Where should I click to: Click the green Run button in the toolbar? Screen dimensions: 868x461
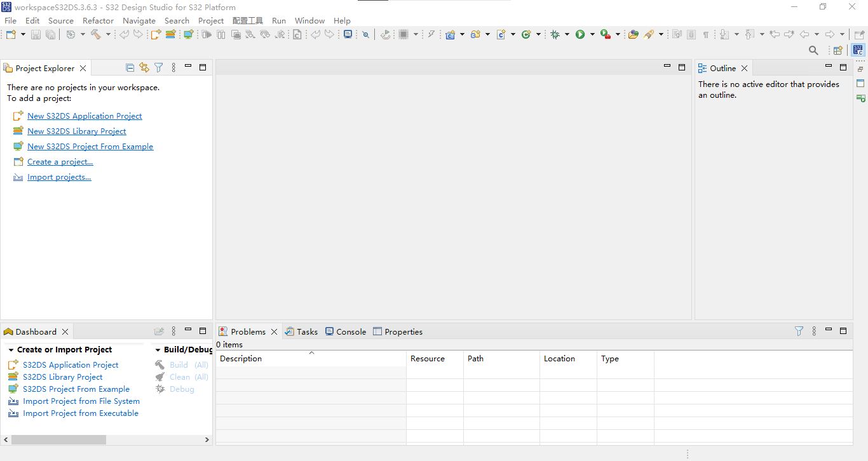point(580,34)
